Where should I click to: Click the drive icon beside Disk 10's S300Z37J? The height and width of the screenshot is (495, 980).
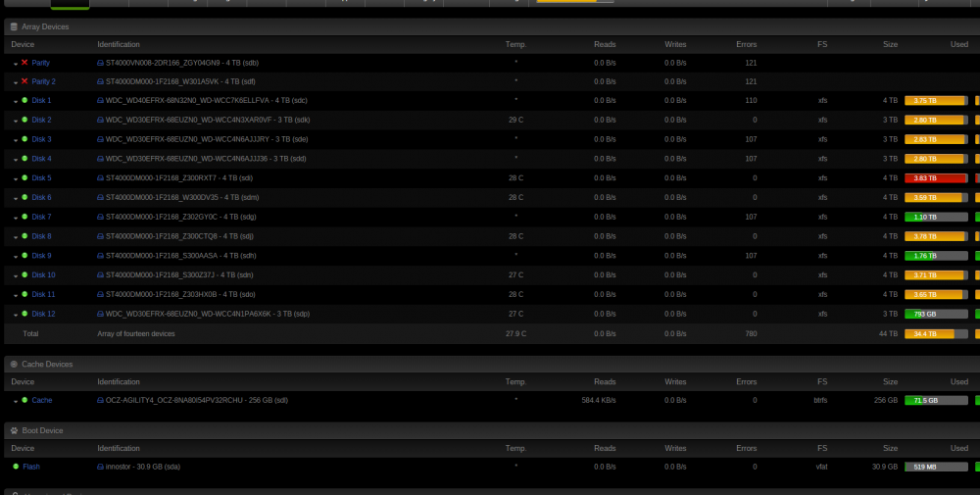coord(100,275)
